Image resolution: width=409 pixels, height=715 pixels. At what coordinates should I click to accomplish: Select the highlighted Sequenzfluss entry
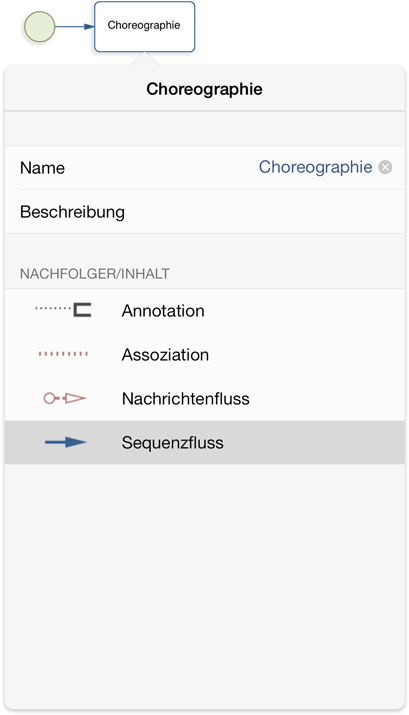(205, 442)
